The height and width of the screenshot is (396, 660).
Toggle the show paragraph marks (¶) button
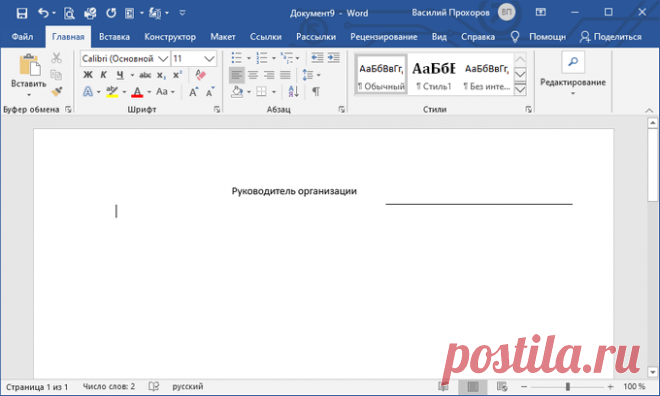click(316, 91)
